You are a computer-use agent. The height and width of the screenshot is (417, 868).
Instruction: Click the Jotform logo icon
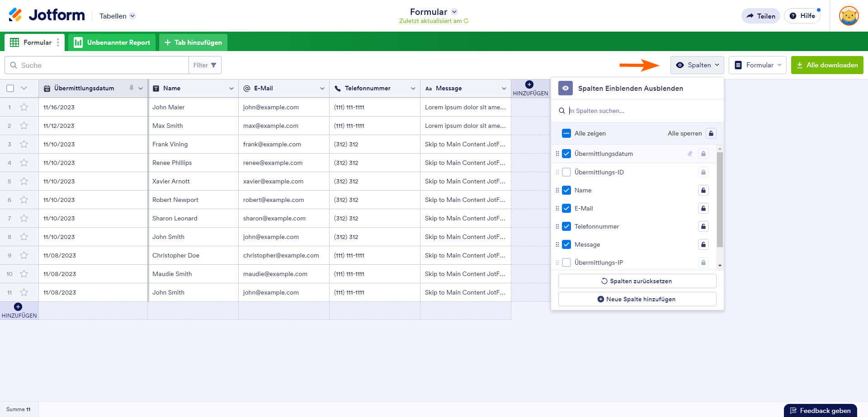(15, 15)
